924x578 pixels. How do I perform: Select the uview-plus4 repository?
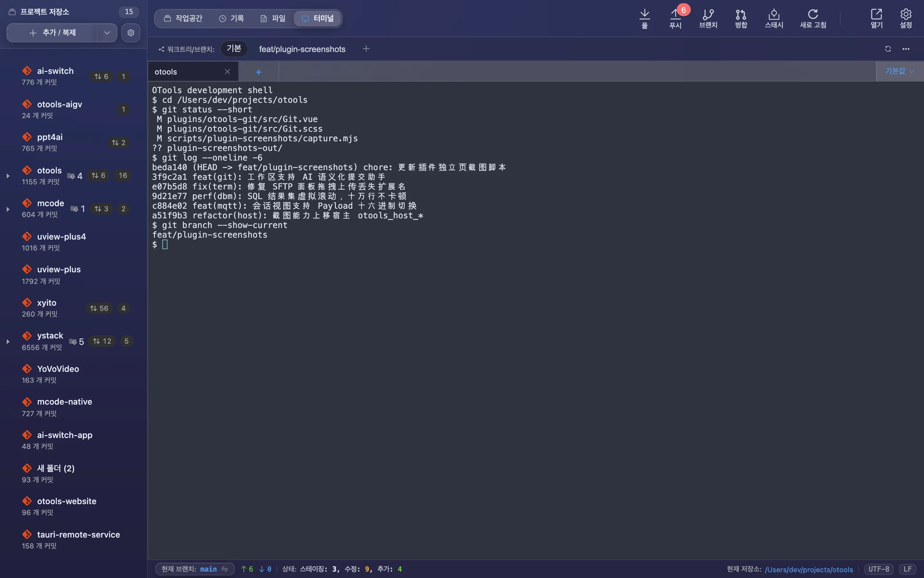click(x=73, y=242)
